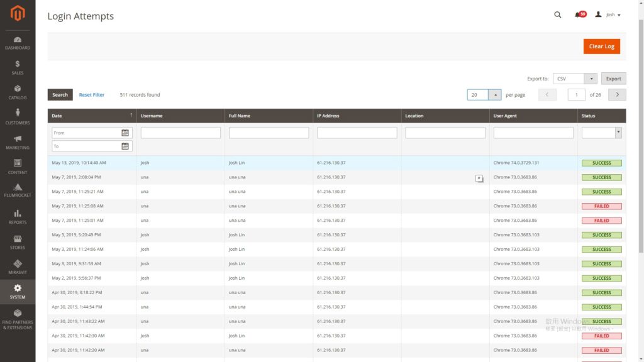Open the Mirasvit sidebar menu

(17, 266)
